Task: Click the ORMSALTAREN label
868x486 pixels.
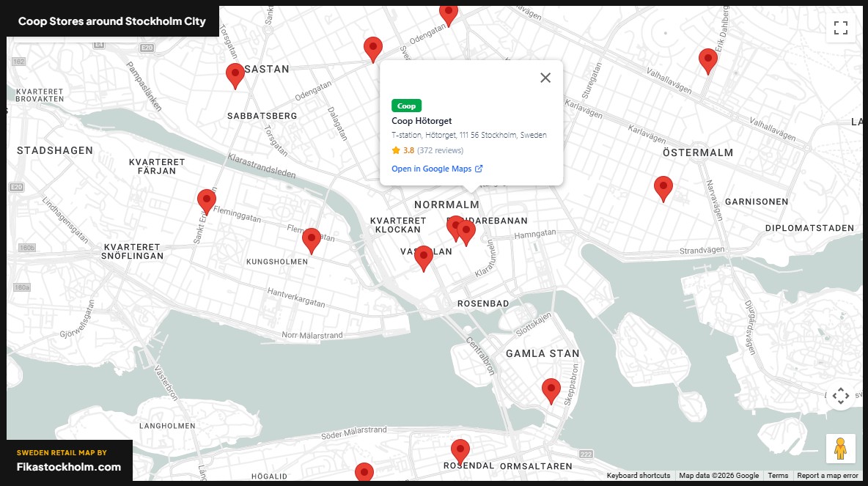Action: [x=536, y=467]
